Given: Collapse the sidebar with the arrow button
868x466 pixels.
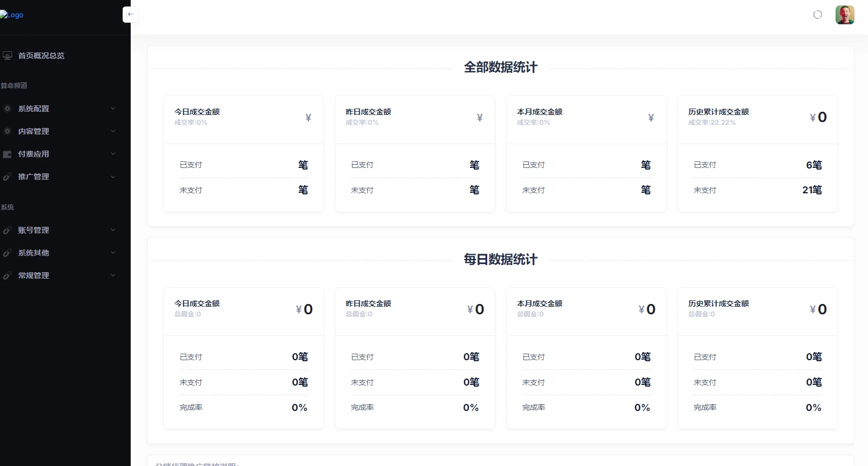Looking at the screenshot, I should point(130,15).
